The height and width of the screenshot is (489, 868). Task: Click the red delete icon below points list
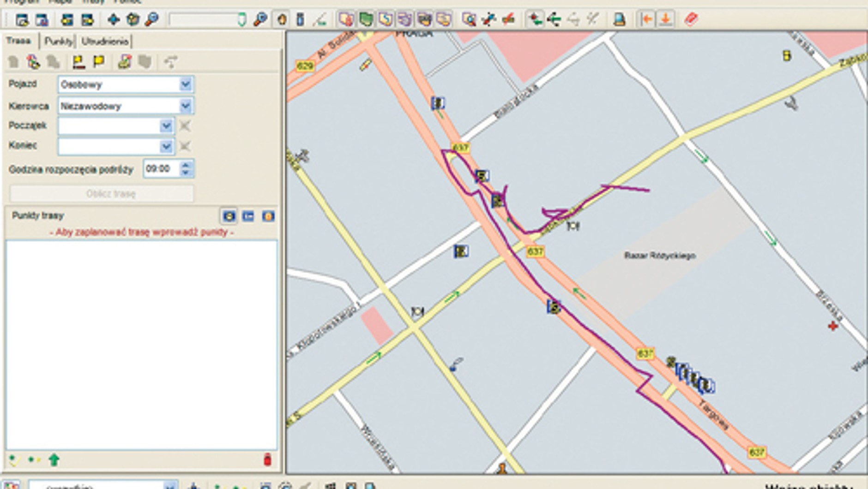pos(267,460)
